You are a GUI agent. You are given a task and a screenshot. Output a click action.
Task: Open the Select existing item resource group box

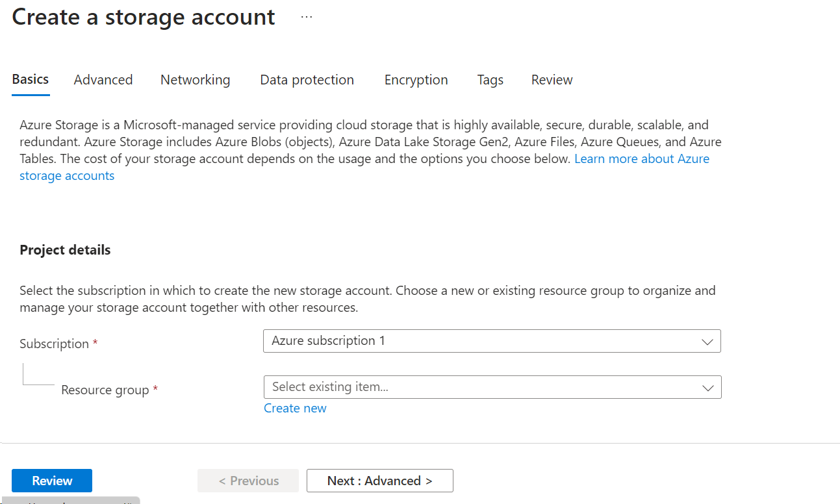481,387
